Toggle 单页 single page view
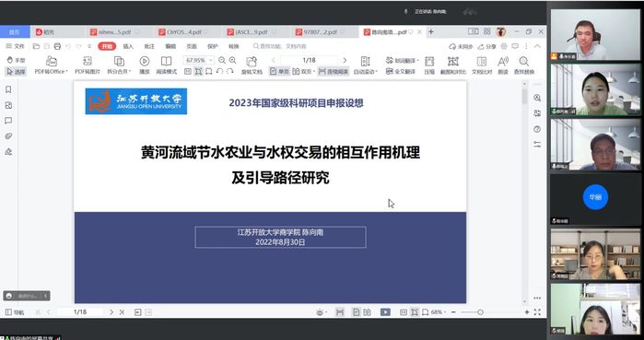 point(279,72)
